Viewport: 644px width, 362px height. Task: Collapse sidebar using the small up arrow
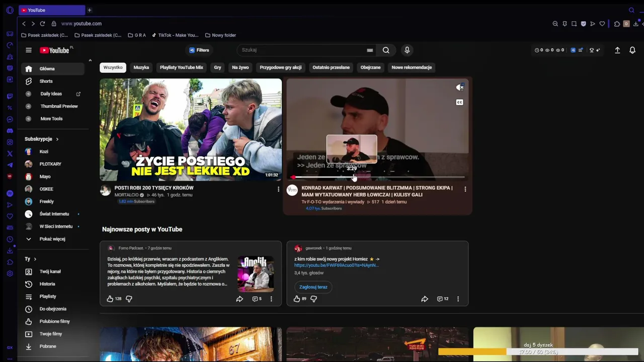click(x=90, y=61)
